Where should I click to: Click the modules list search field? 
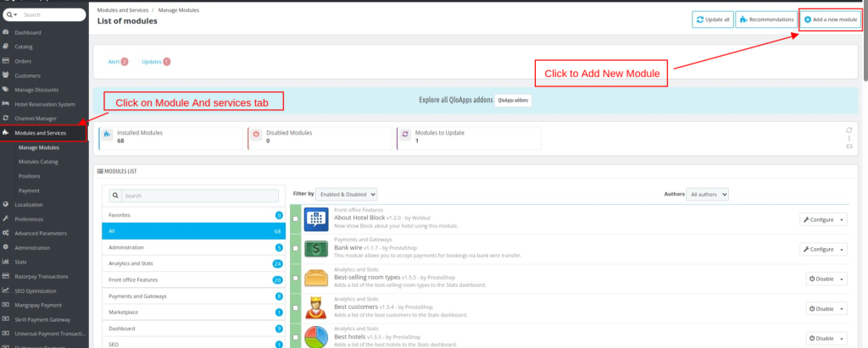coord(195,196)
